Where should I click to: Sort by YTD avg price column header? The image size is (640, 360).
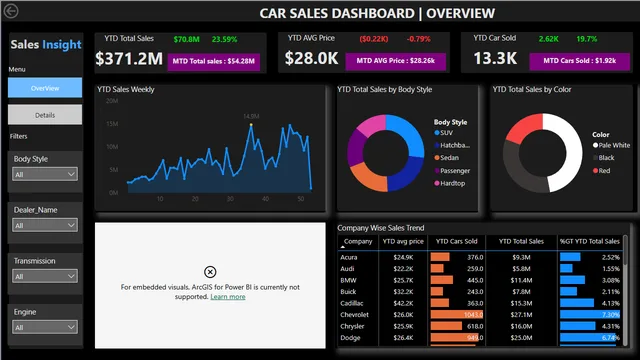[x=403, y=241]
